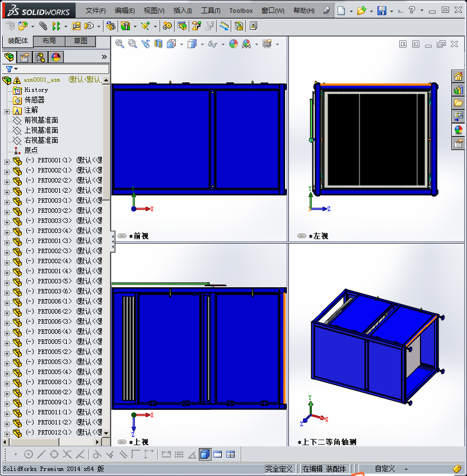This screenshot has width=467, height=476.
Task: Click the Show Hidden Components icon
Action: click(x=111, y=26)
